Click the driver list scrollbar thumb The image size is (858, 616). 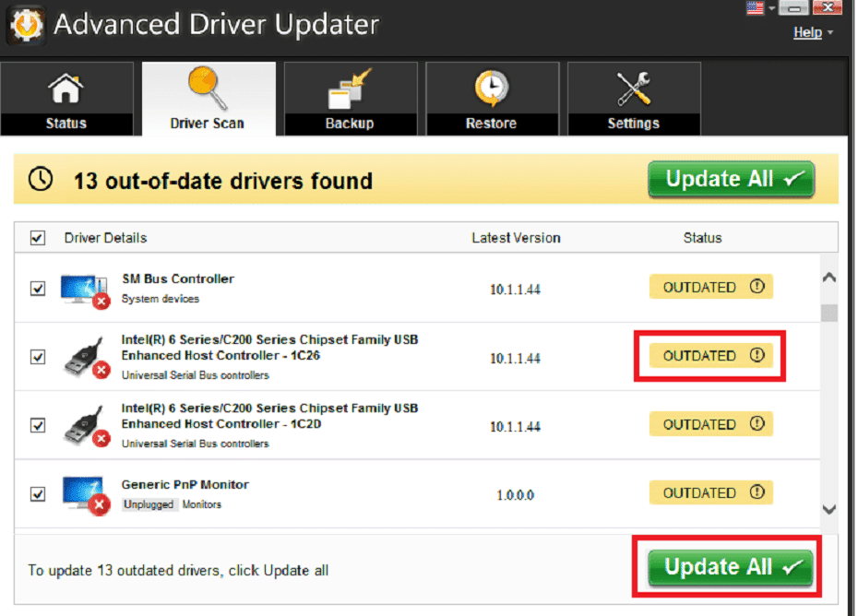829,313
